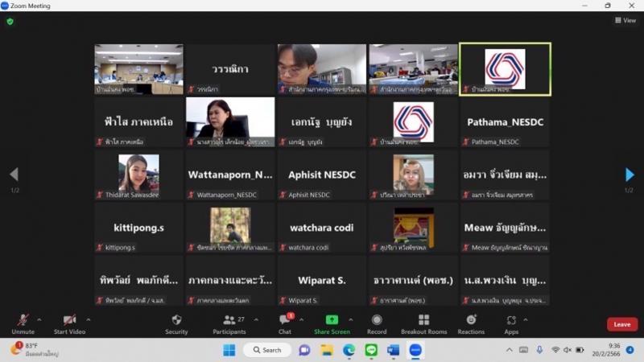Expand the arrow next to Apps
This screenshot has height=362, width=644.
(526, 319)
